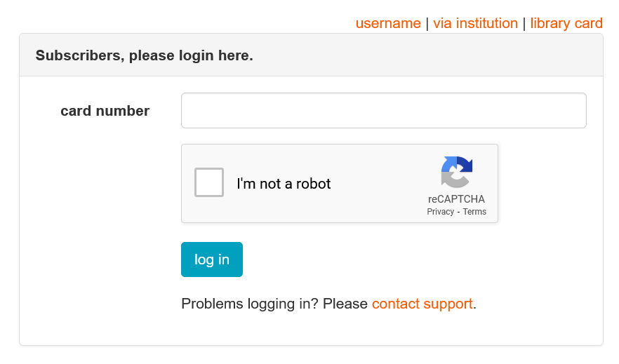The image size is (619, 364).
Task: Click the blue log in button
Action: pos(212,259)
